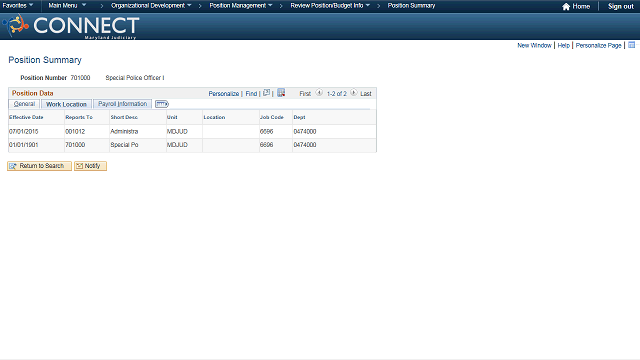The height and width of the screenshot is (360, 640).
Task: Sign out of the application
Action: pos(621,7)
